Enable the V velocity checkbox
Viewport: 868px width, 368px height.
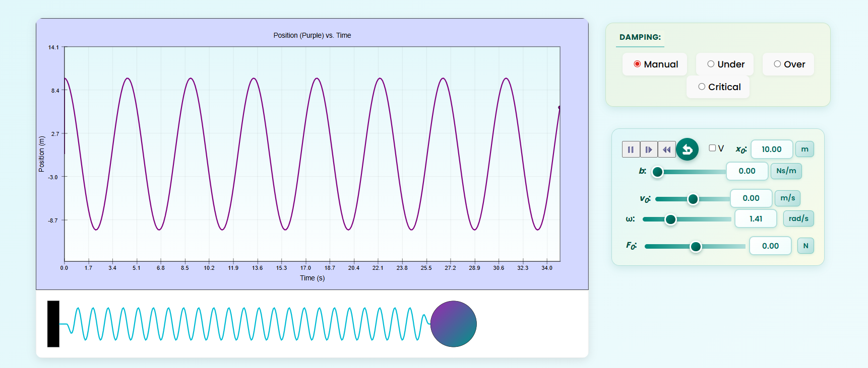[x=712, y=148]
